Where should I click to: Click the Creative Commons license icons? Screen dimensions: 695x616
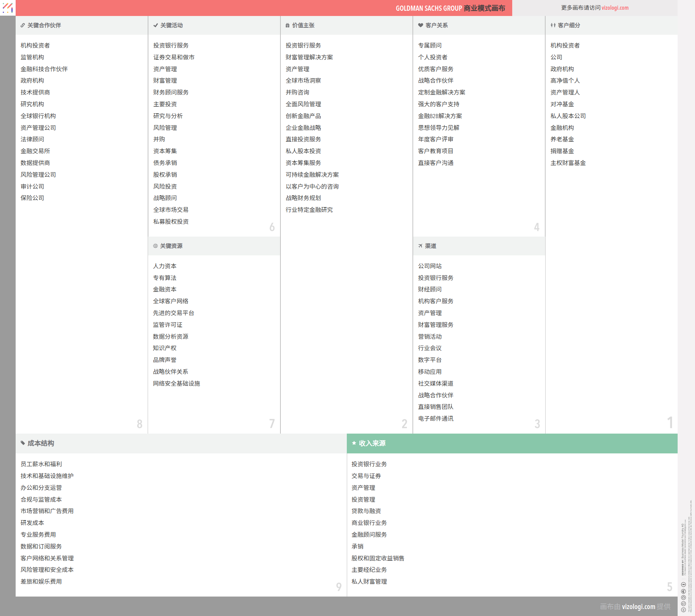pyautogui.click(x=683, y=597)
